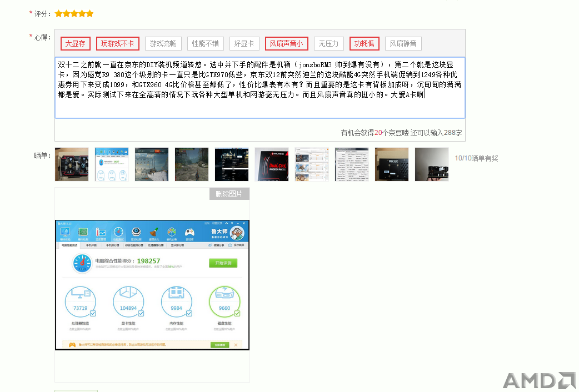Viewport: 579px width, 392px height.
Task: Open the Dual Cool box thumbnail
Action: (x=271, y=164)
